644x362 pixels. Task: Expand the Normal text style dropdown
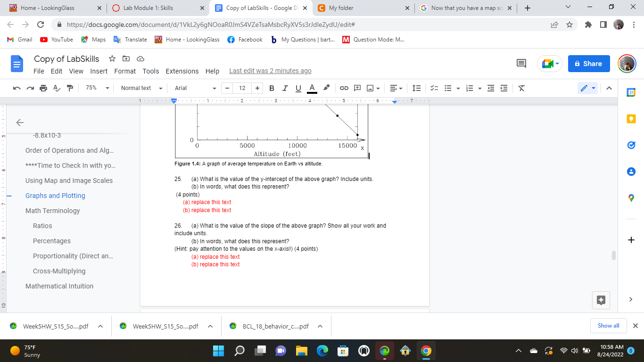click(x=140, y=88)
